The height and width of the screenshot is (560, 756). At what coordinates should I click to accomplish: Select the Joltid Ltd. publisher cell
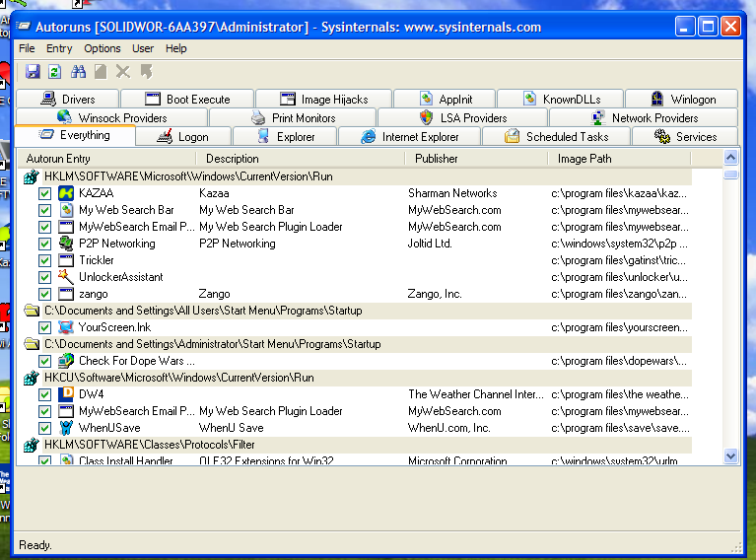430,244
